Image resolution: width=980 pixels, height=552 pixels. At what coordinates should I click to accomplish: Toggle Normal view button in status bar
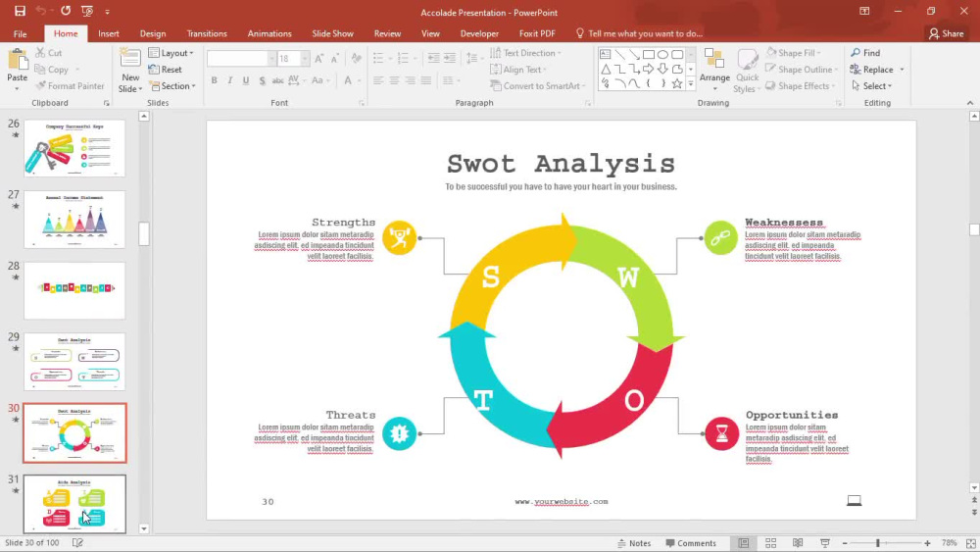[x=744, y=543]
